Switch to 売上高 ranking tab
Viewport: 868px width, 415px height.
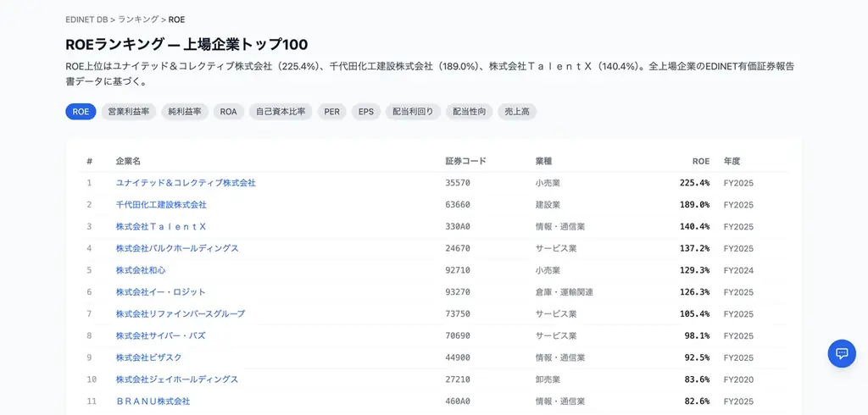click(x=517, y=111)
